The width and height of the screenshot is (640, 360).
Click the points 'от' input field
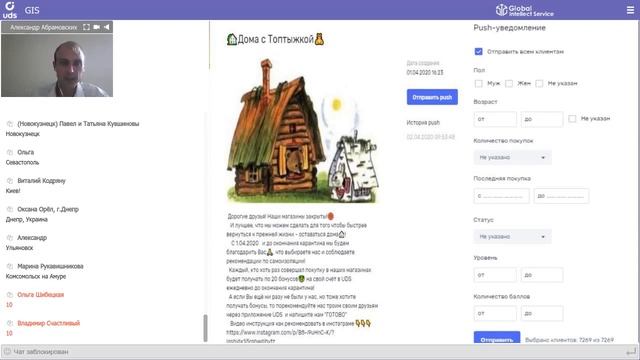coord(495,313)
